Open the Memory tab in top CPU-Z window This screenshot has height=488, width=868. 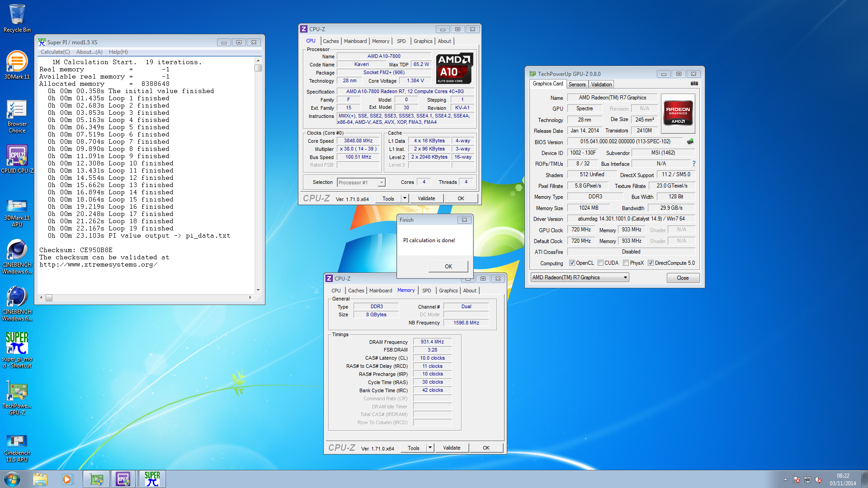[381, 41]
